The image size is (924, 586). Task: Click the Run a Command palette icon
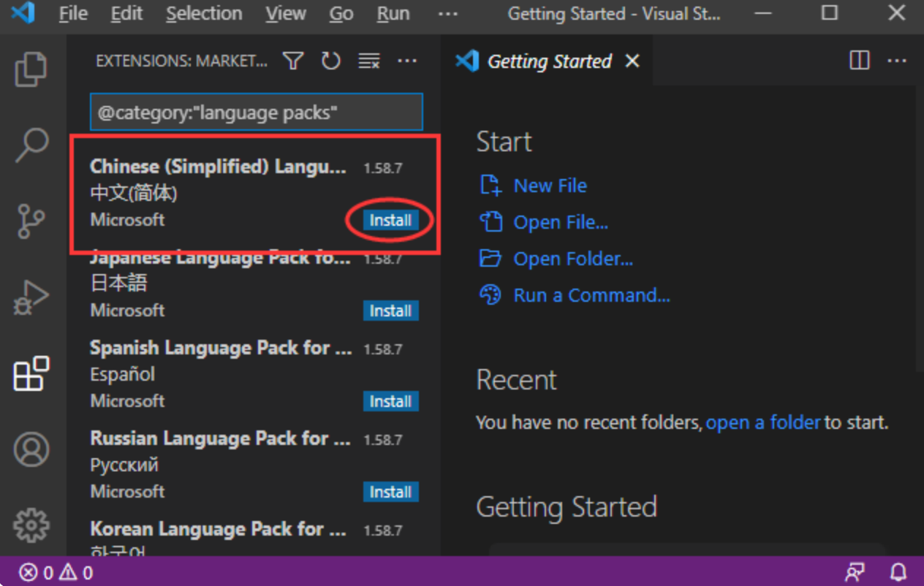pyautogui.click(x=491, y=294)
